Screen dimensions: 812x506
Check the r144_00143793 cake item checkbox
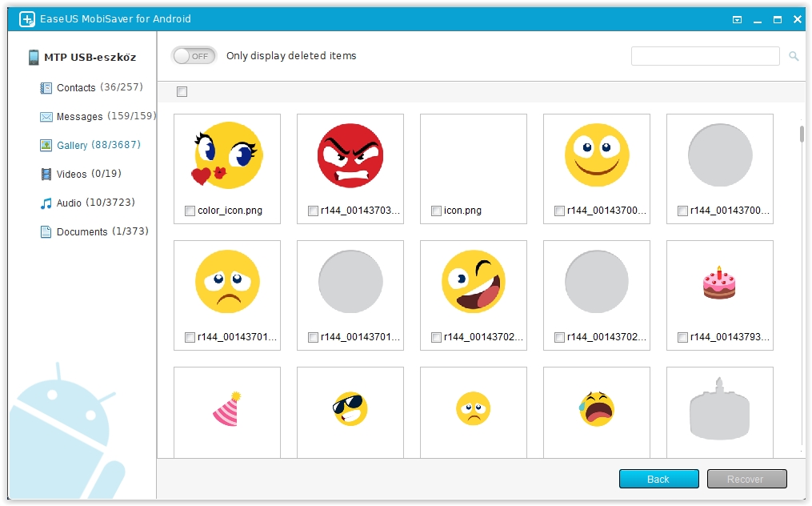(682, 338)
